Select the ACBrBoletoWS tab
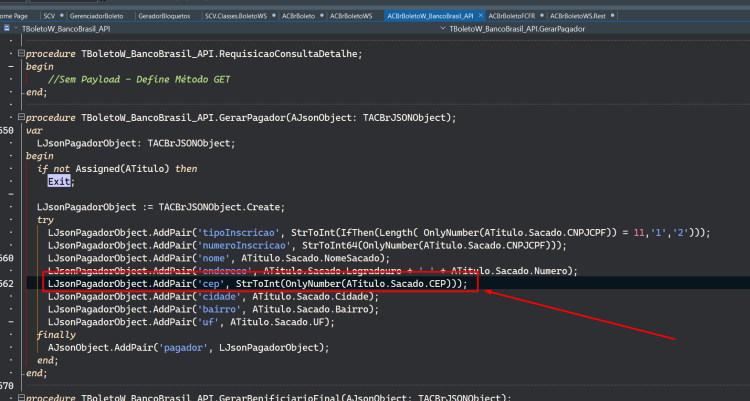The width and height of the screenshot is (750, 401). point(351,16)
